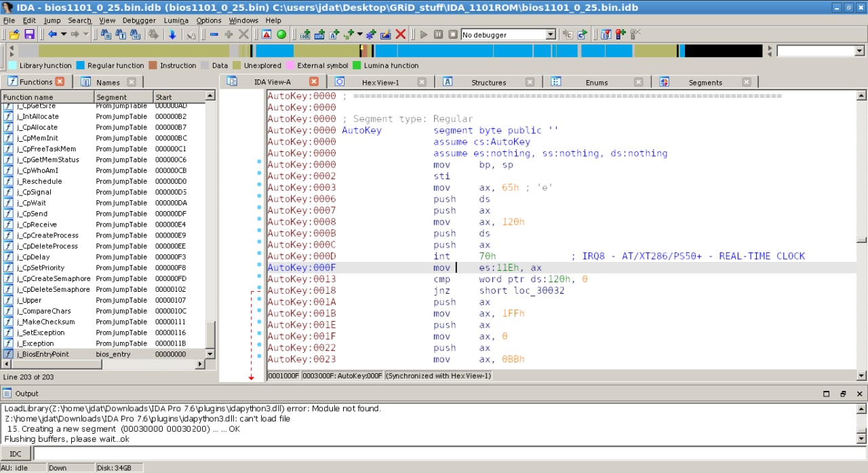Click the blue down arrow toolbar icon

[172, 35]
